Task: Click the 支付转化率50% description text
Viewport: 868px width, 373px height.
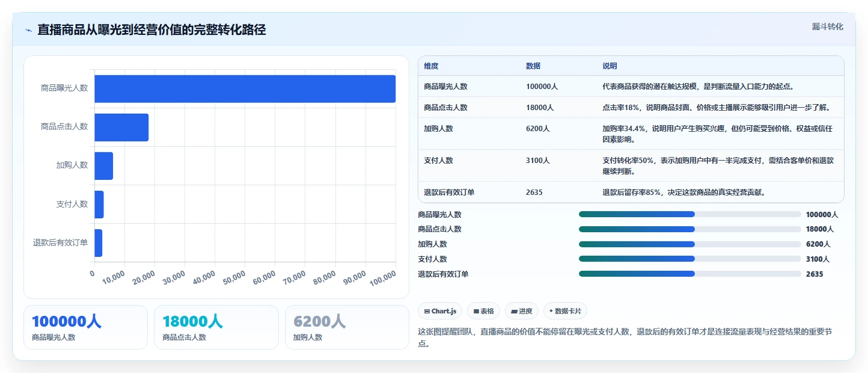Action: coord(718,166)
